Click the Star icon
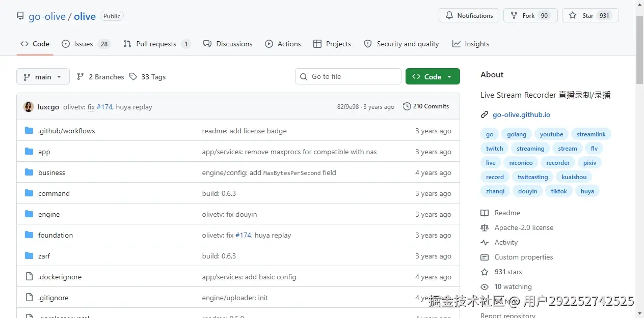644x318 pixels. 573,16
